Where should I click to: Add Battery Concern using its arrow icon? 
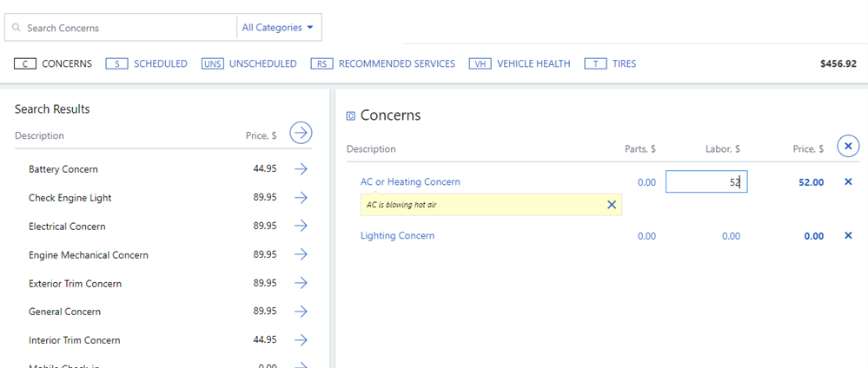301,169
